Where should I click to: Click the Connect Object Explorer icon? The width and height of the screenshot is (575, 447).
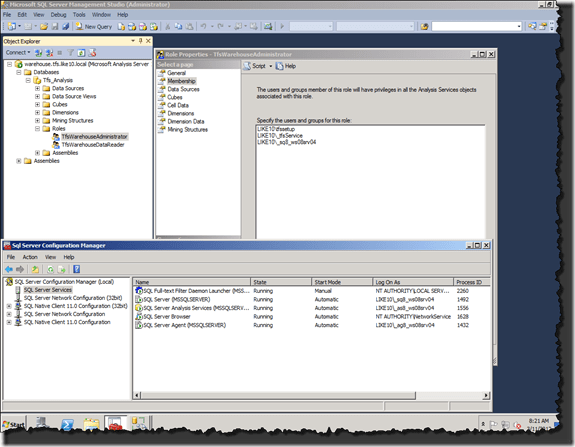[38, 53]
